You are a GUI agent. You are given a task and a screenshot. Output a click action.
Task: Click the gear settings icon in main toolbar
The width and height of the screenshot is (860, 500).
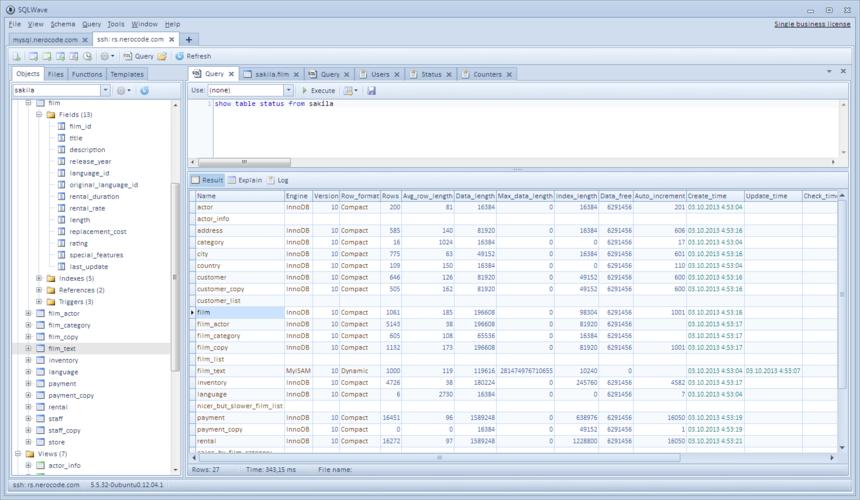(105, 56)
